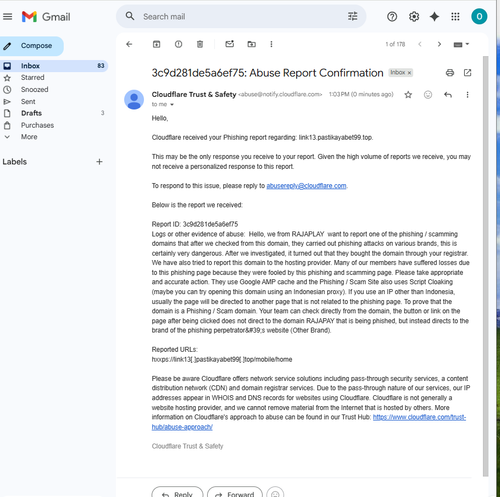Expand recipient details next to 'to me'

point(172,105)
